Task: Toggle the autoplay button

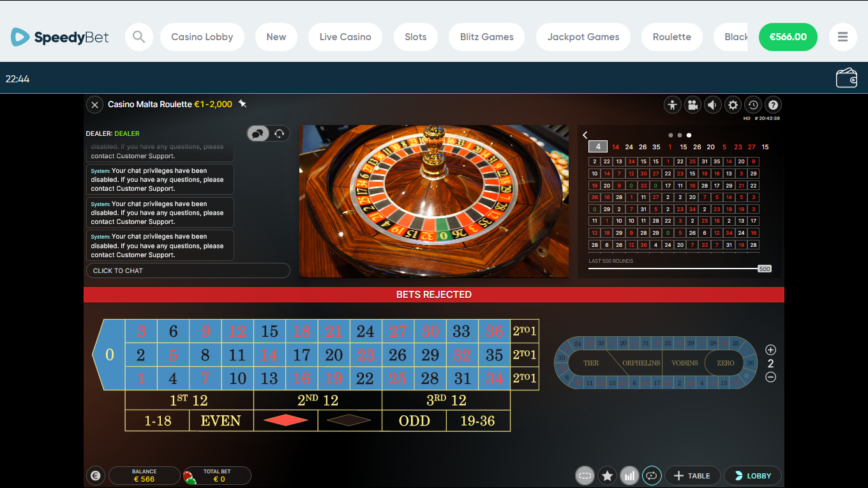Action: click(652, 476)
